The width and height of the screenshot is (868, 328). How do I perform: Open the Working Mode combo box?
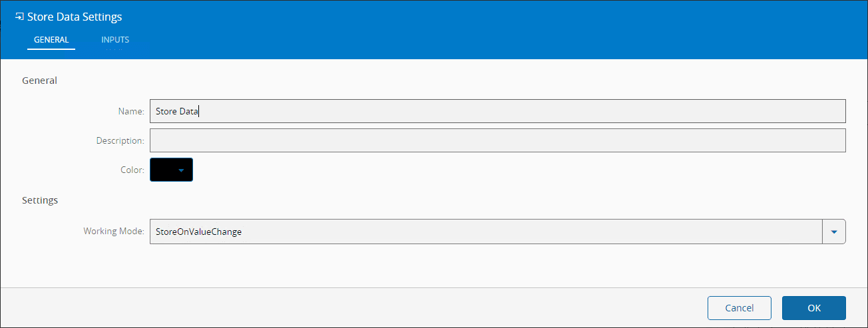tap(486, 232)
